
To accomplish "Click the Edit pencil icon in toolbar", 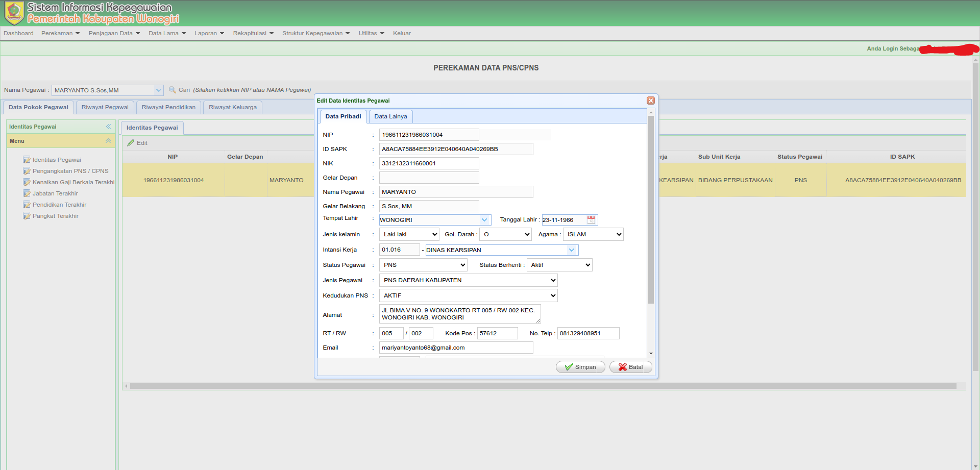I will (131, 143).
